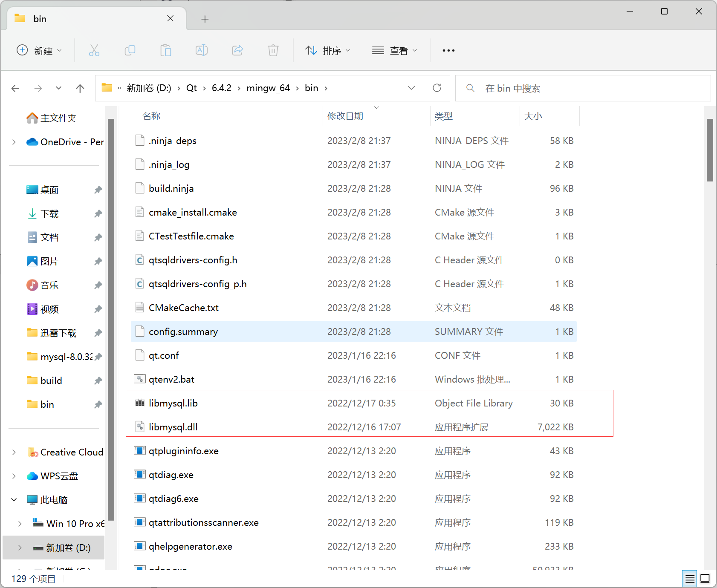Expand the 新加卷 (D:) drive node
Image resolution: width=717 pixels, height=588 pixels.
click(x=20, y=548)
